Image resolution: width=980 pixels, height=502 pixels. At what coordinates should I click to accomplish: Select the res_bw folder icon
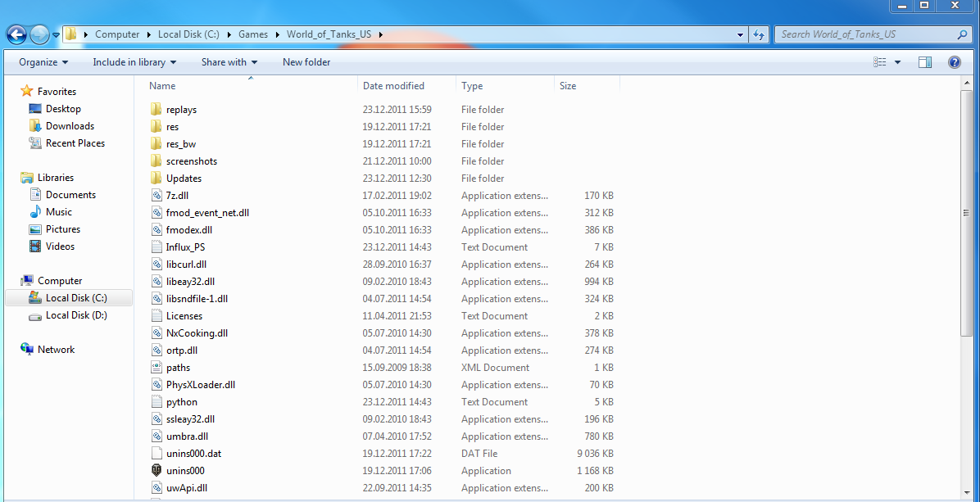pos(157,143)
